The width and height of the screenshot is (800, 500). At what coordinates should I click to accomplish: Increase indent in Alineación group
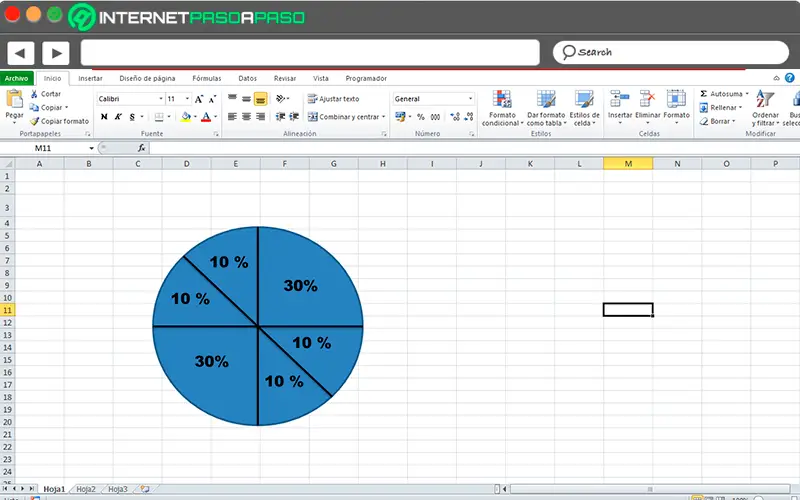pos(294,117)
